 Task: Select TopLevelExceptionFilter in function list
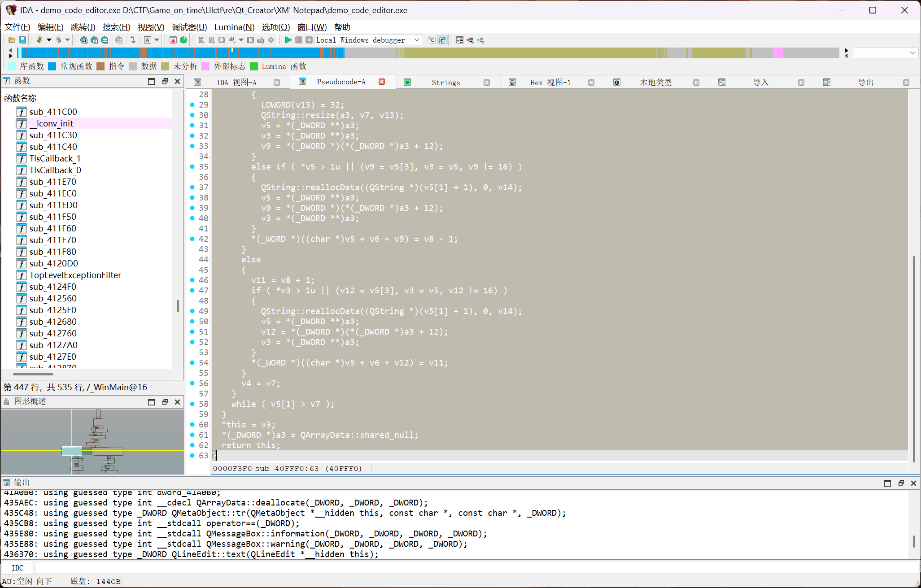75,275
